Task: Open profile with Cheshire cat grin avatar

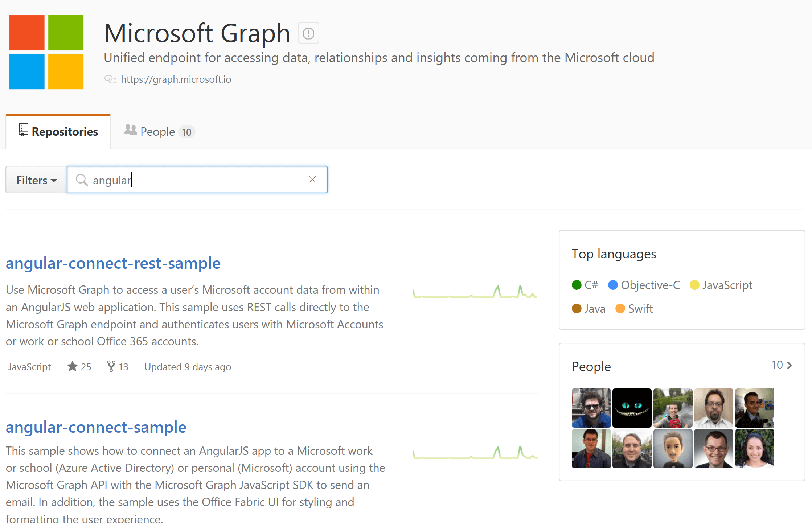Action: pos(632,408)
